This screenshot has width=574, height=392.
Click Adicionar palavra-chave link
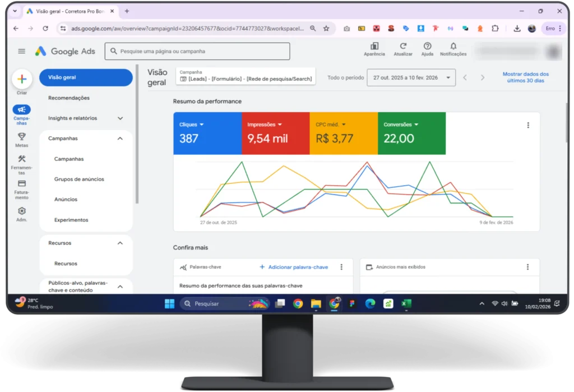point(294,268)
